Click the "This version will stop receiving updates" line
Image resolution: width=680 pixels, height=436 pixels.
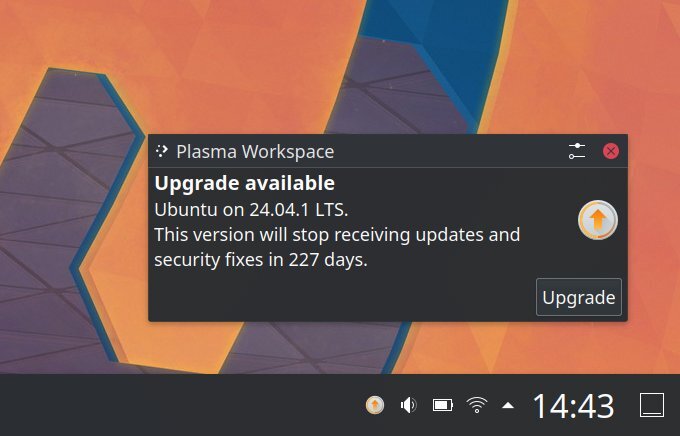[337, 235]
